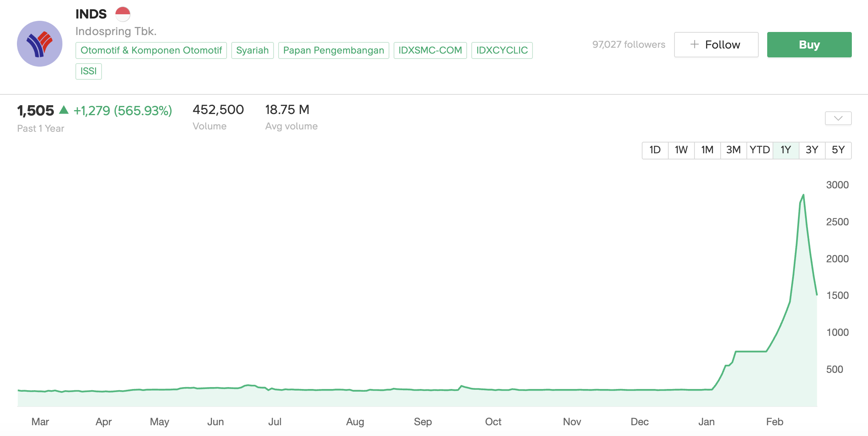Viewport: 868px width, 436px height.
Task: Select the YTD chart range
Action: pyautogui.click(x=759, y=150)
